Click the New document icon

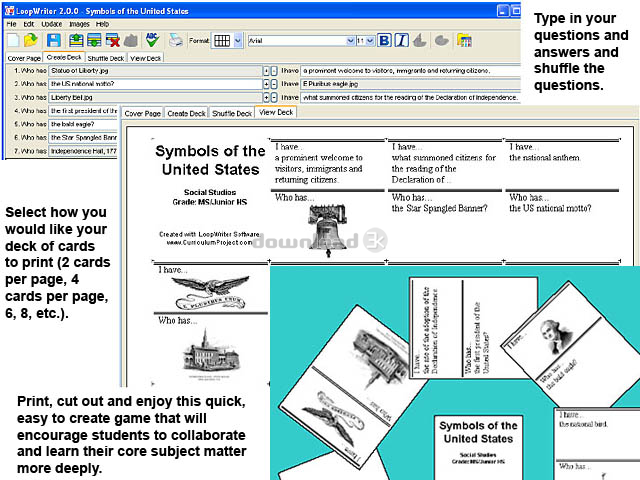tap(13, 40)
